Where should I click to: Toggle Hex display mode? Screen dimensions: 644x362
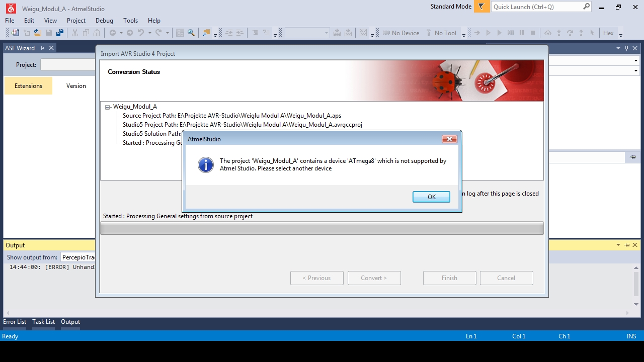pos(608,33)
